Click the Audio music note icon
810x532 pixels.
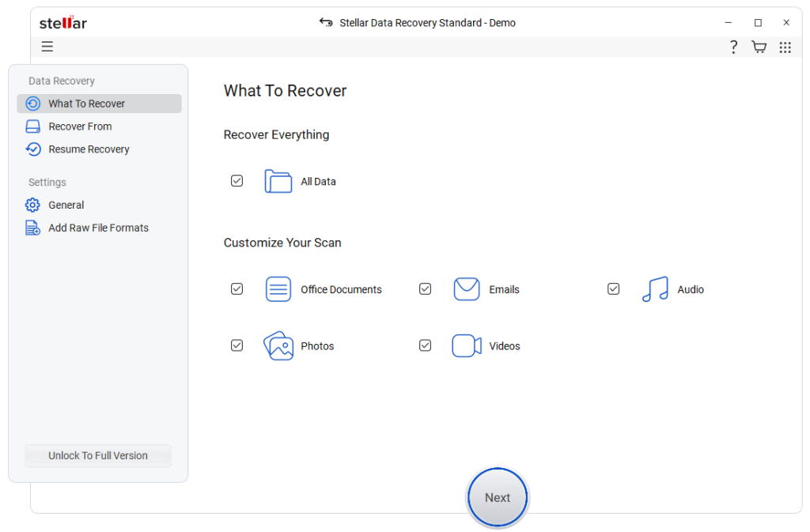point(654,289)
